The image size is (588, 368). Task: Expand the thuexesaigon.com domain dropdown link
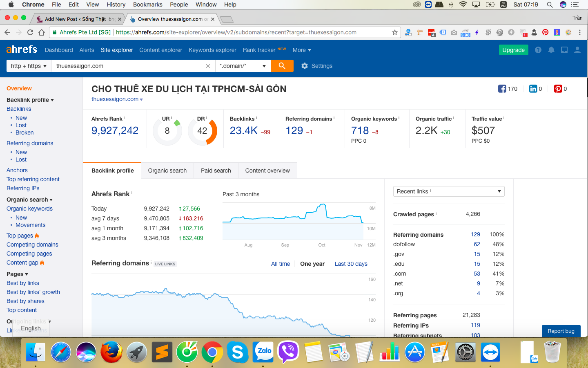(x=117, y=99)
